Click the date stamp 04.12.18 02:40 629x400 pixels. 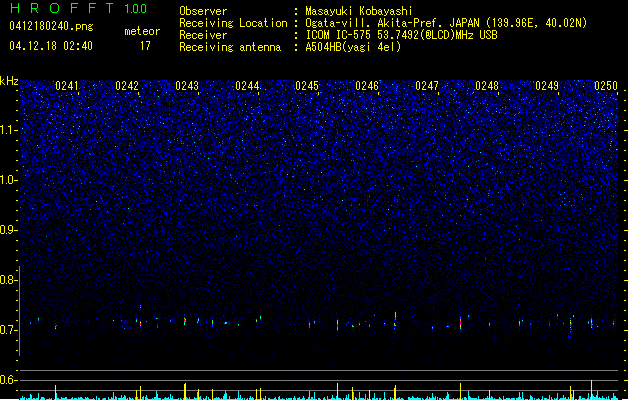pyautogui.click(x=51, y=46)
